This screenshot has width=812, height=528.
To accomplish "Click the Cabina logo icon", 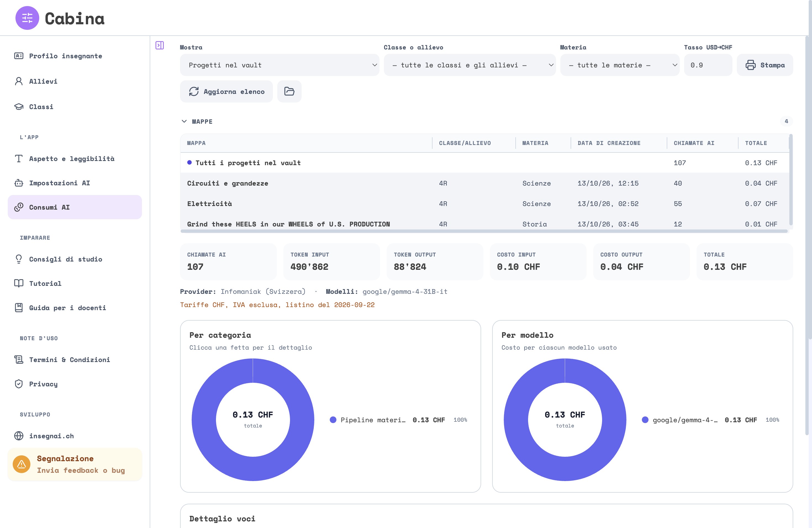I will (27, 18).
